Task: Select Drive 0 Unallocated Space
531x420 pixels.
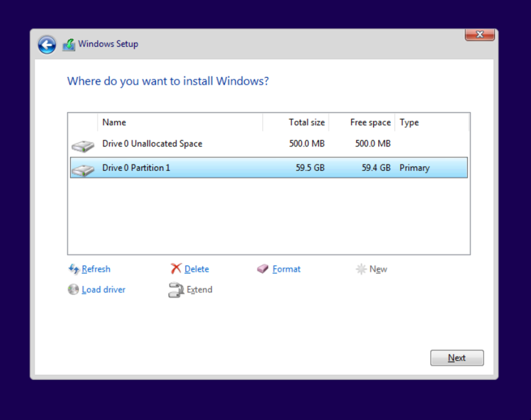Action: click(x=269, y=144)
